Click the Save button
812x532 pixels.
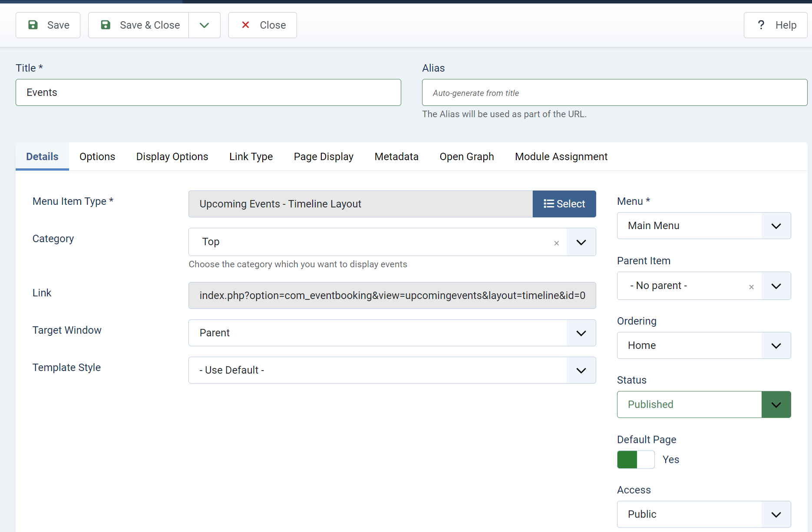click(x=48, y=25)
